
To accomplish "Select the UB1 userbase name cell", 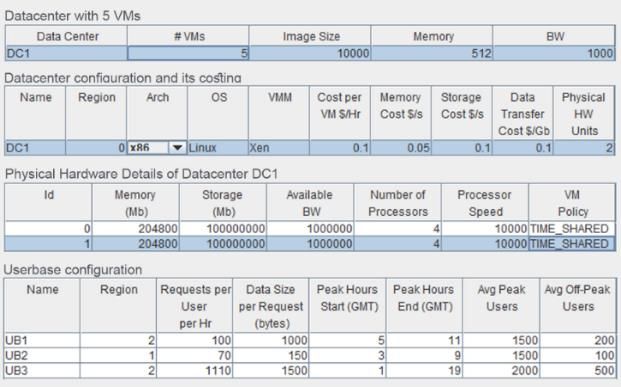I will pyautogui.click(x=42, y=340).
